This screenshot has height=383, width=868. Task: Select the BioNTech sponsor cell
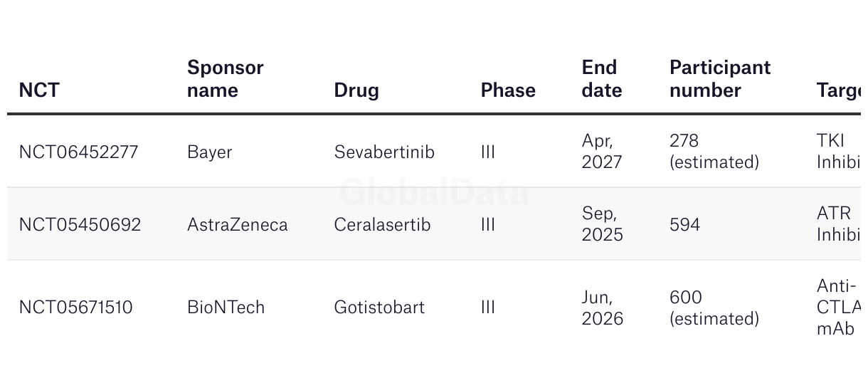click(226, 307)
